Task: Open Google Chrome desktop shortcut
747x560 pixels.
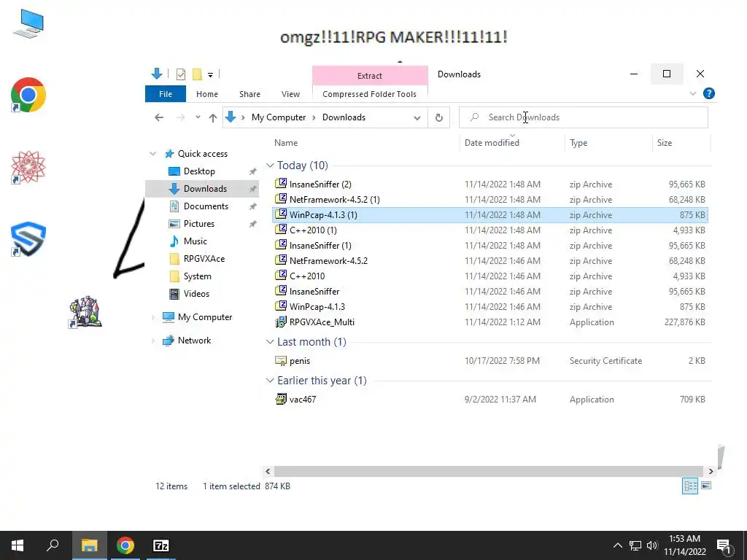Action: point(28,95)
